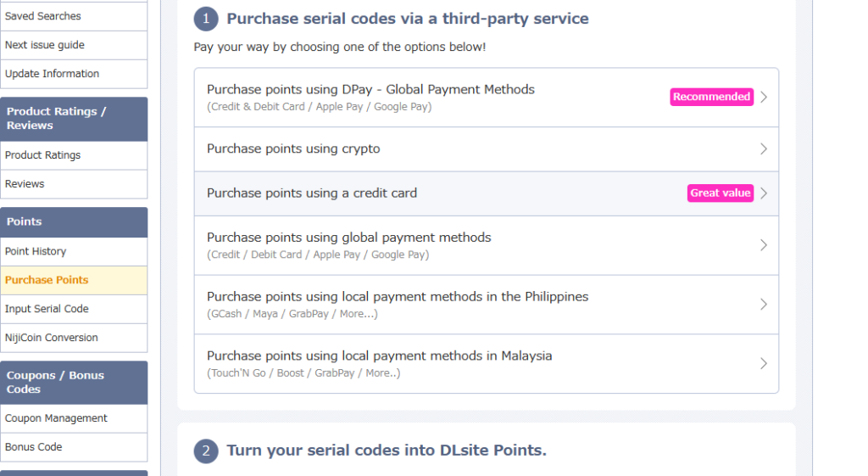Click the step 1 number circle
868x476 pixels.
[206, 19]
